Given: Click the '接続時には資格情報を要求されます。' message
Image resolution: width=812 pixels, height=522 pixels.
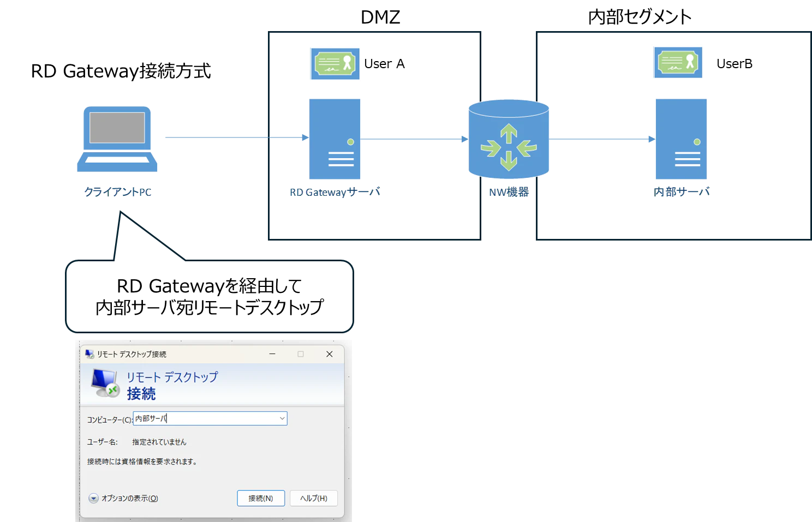Looking at the screenshot, I should (x=142, y=461).
